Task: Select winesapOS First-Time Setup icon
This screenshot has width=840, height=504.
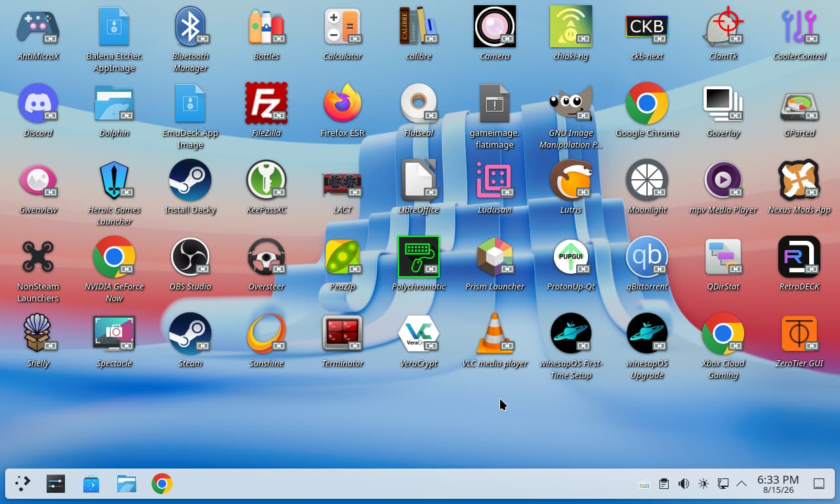Action: (x=571, y=334)
